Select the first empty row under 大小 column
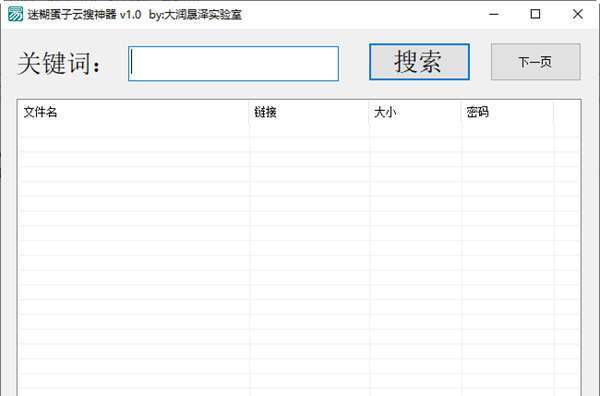The image size is (600, 396). [416, 130]
